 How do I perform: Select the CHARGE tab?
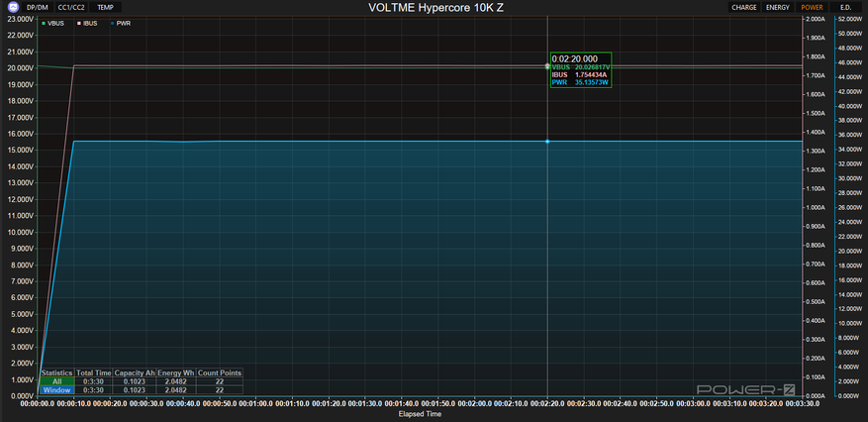[744, 8]
